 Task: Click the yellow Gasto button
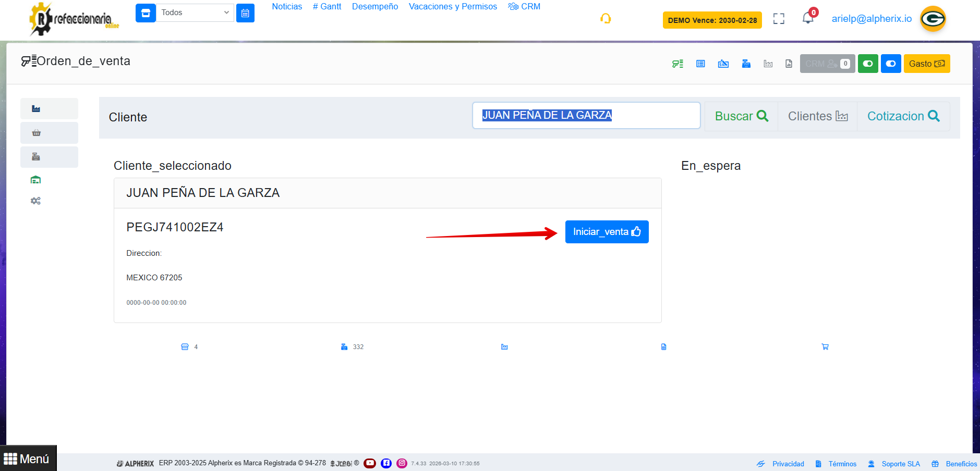click(926, 64)
